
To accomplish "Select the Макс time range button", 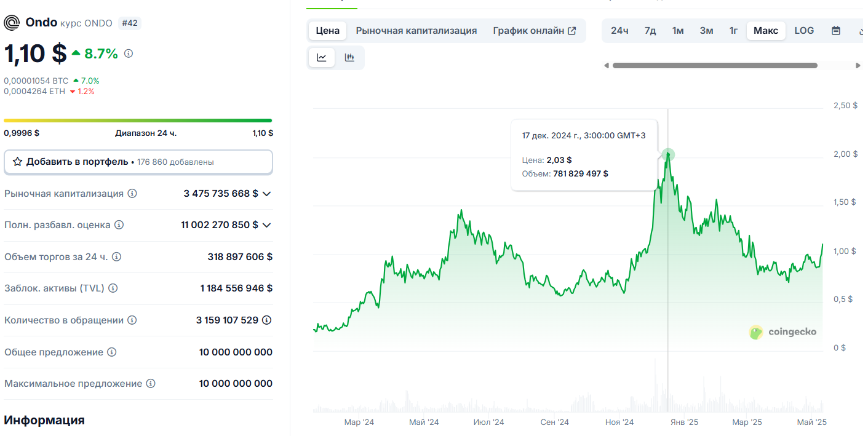I will tap(765, 30).
